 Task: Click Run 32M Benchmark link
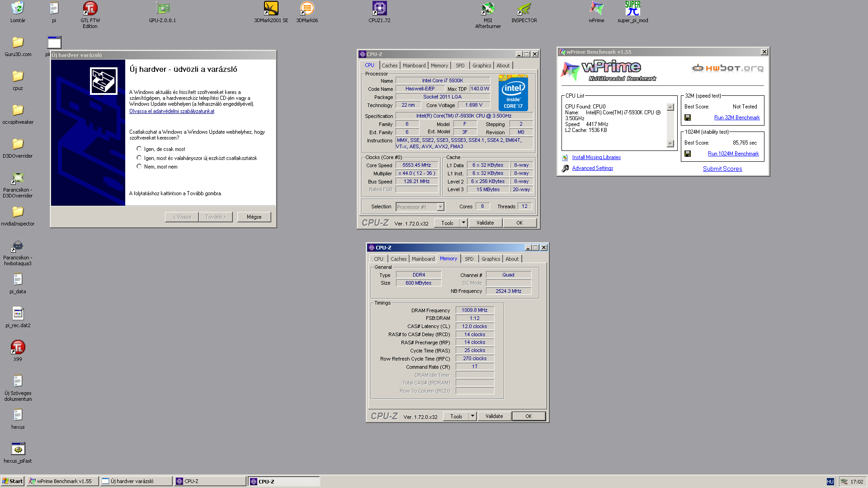pyautogui.click(x=737, y=117)
